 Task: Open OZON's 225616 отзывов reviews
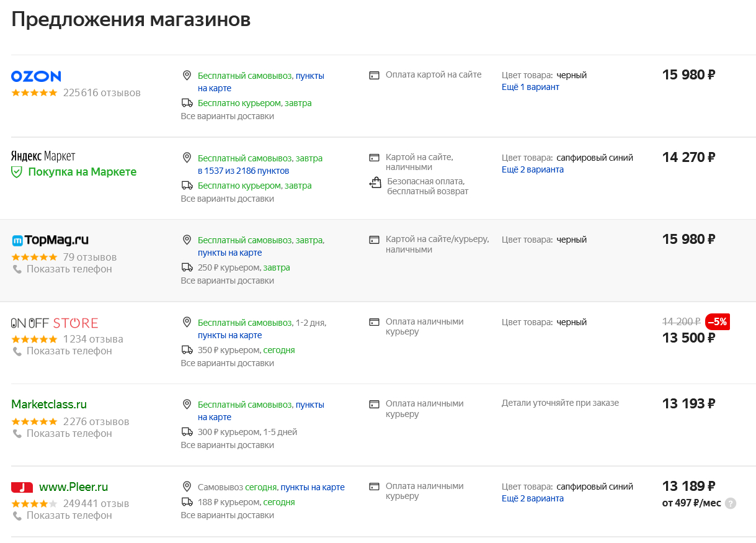pyautogui.click(x=102, y=93)
